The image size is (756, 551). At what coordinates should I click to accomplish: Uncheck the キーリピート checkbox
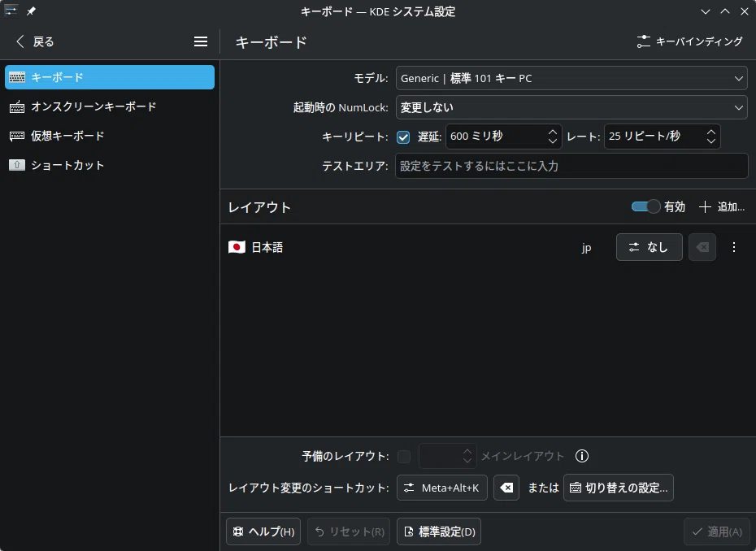click(x=403, y=137)
